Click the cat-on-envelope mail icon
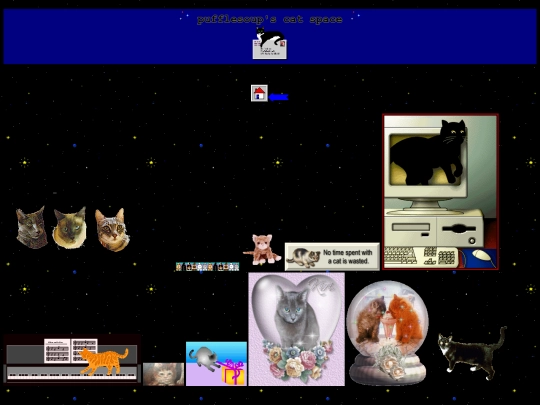The image size is (540, 405). (270, 43)
